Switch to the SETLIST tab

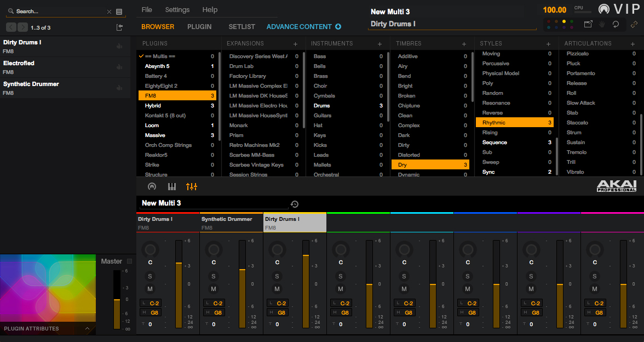pos(242,27)
